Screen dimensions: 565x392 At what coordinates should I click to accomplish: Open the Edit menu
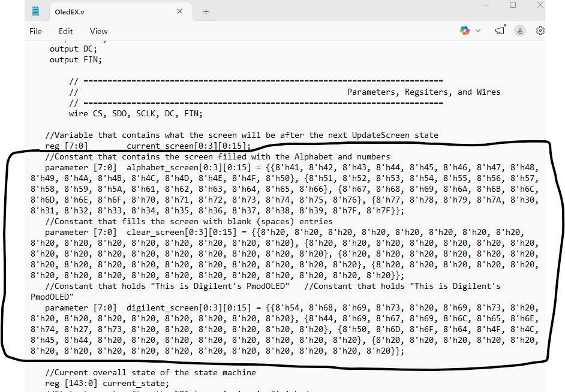pos(65,31)
